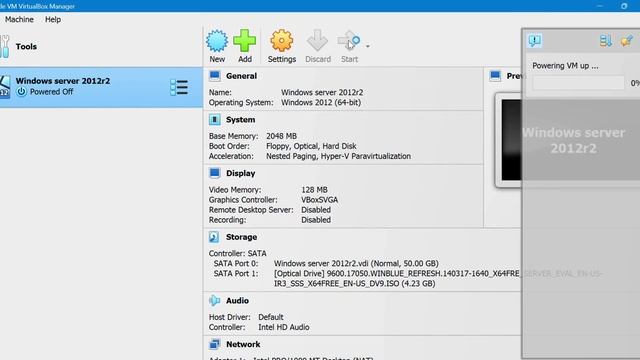Open the Help menu

pyautogui.click(x=53, y=19)
